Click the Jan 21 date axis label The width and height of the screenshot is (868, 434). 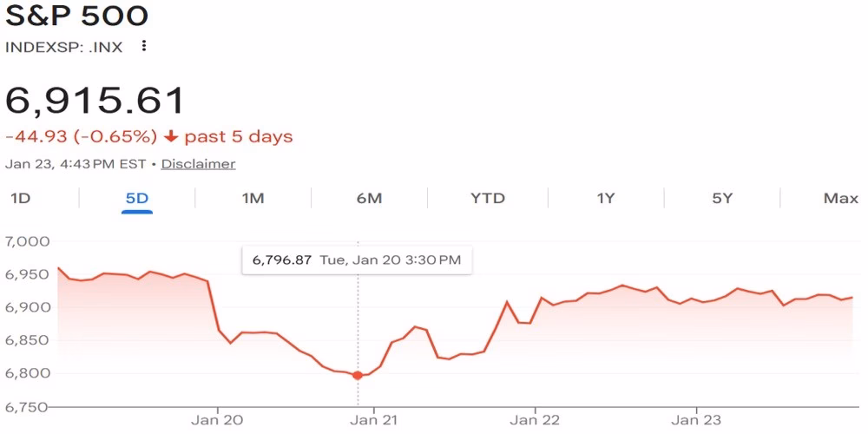click(x=374, y=420)
